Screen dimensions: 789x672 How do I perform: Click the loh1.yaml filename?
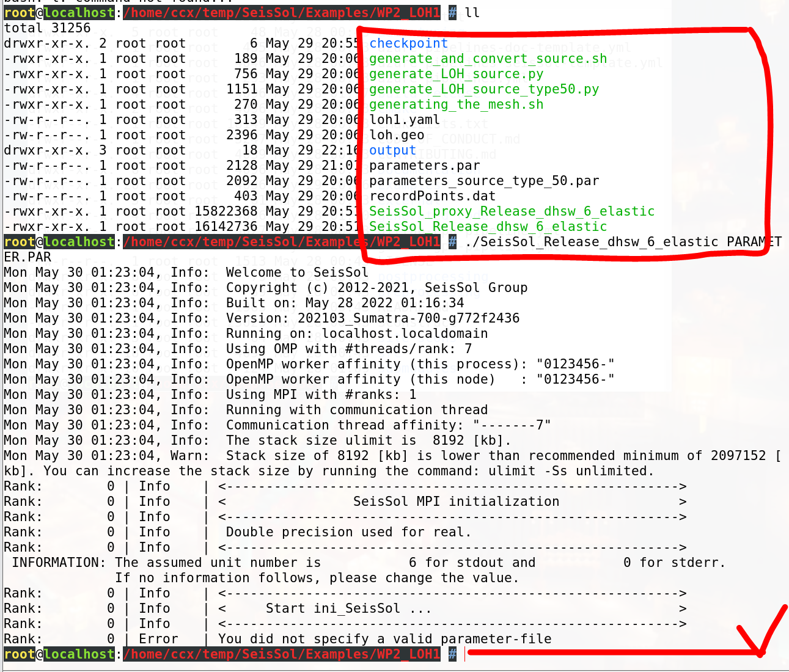coord(404,120)
